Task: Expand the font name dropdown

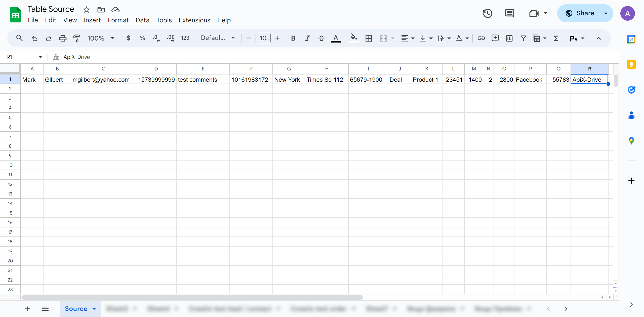Action: [x=232, y=38]
